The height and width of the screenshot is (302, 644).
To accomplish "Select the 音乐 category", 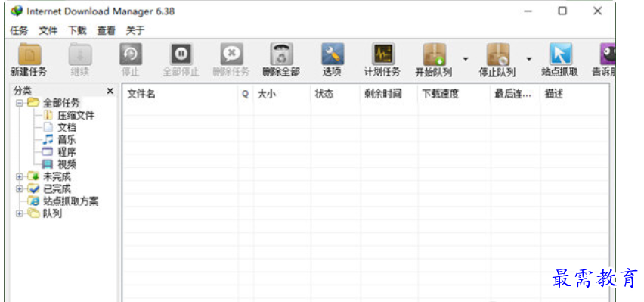I will click(59, 140).
